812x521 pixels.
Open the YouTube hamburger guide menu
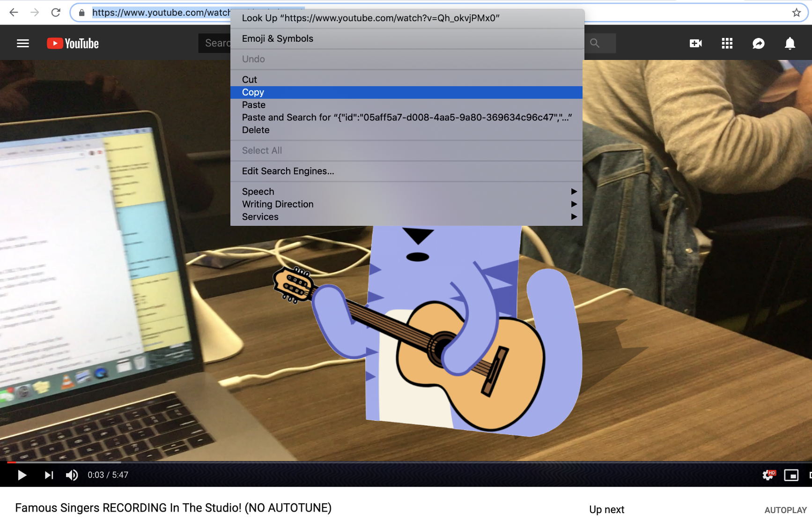click(22, 44)
